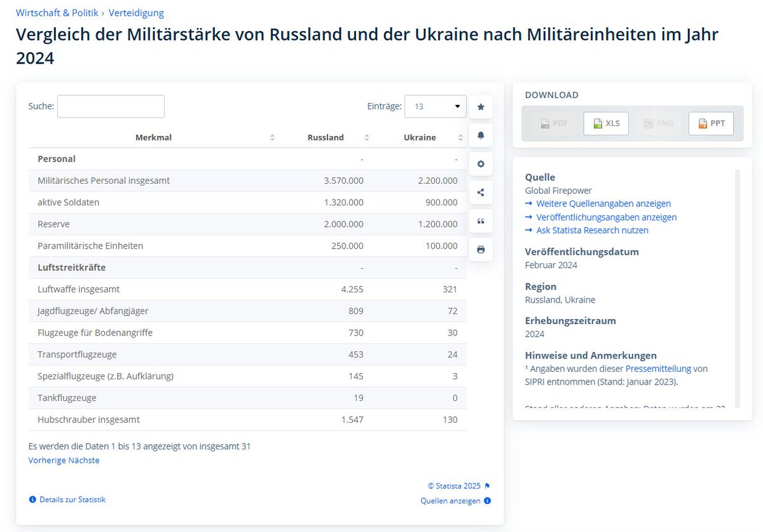
Task: Click the share icon
Action: tap(481, 193)
